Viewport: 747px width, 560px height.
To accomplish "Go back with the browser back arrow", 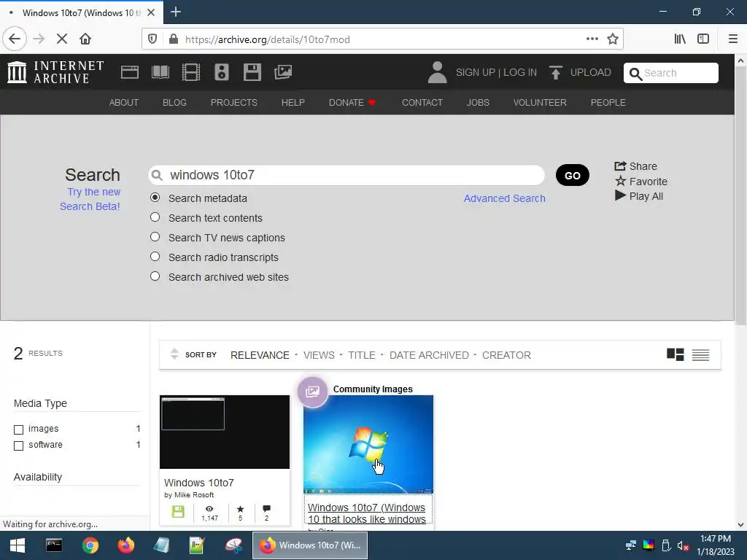I will coord(15,39).
